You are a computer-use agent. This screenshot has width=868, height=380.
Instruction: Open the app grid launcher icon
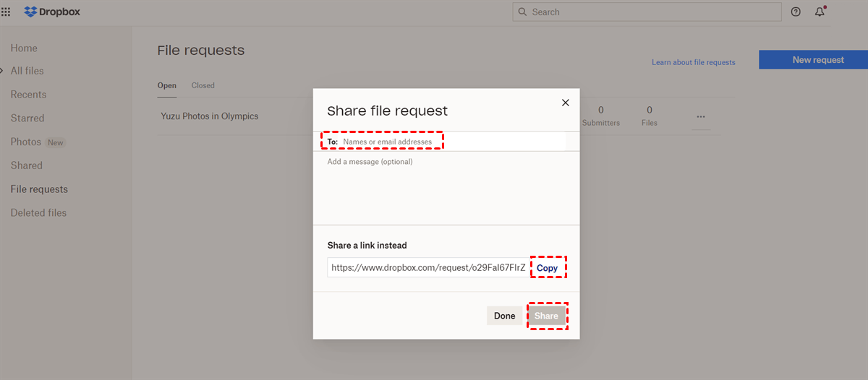(x=7, y=12)
